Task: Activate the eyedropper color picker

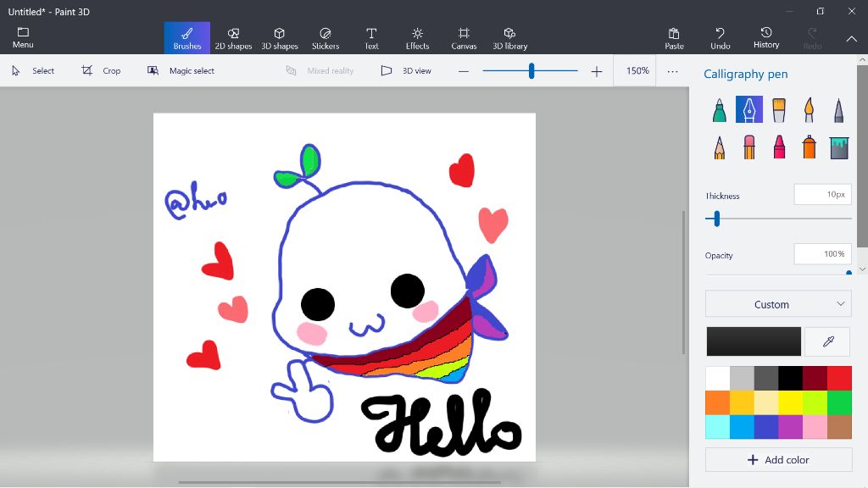Action: pyautogui.click(x=828, y=341)
